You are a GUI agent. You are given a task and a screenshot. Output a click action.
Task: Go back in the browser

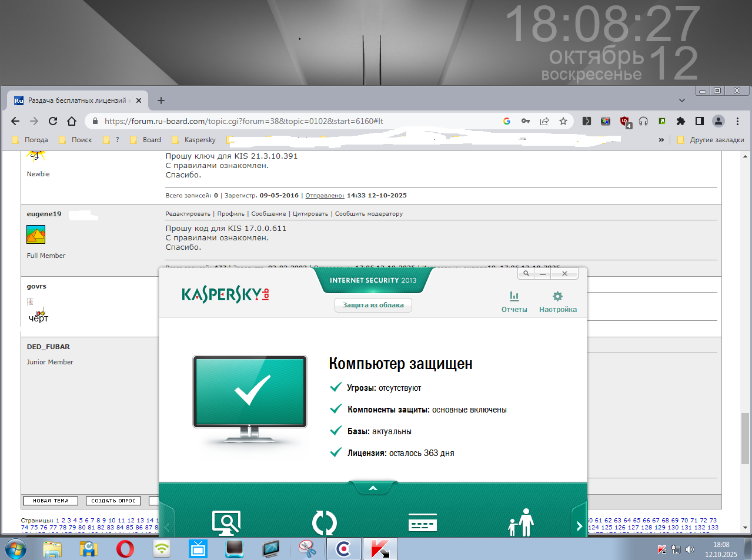[x=15, y=121]
